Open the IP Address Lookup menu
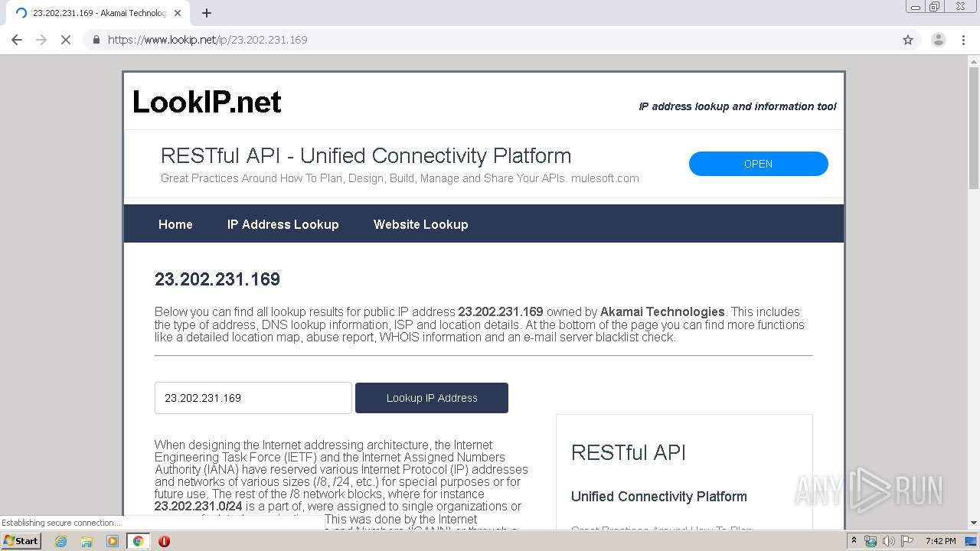The width and height of the screenshot is (980, 551). 283,224
